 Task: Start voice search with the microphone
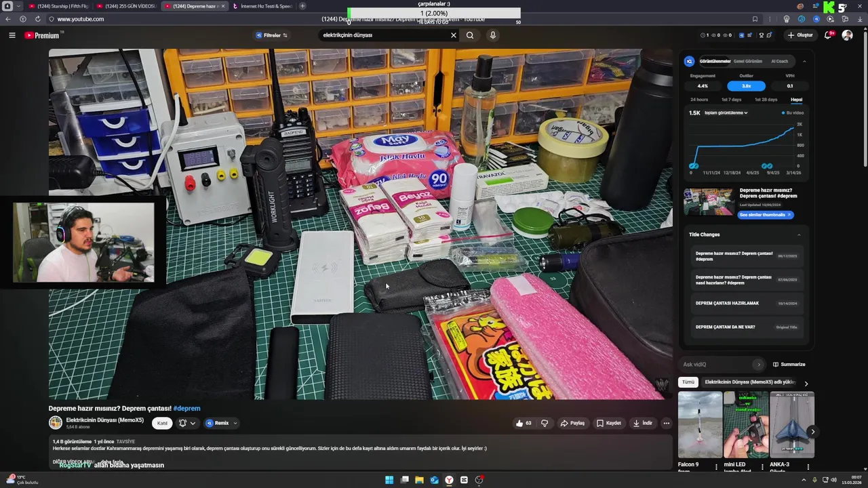coord(493,35)
